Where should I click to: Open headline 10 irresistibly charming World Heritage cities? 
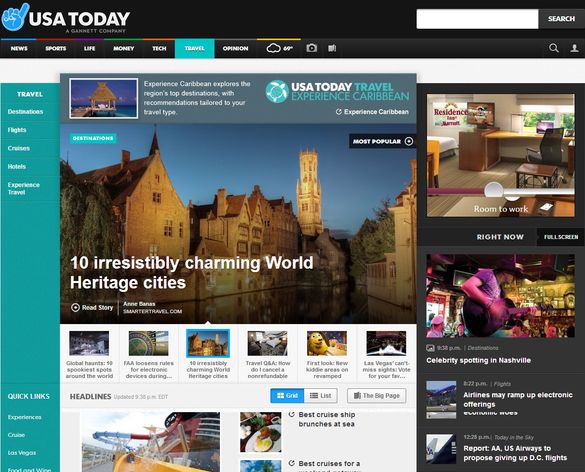coord(191,273)
